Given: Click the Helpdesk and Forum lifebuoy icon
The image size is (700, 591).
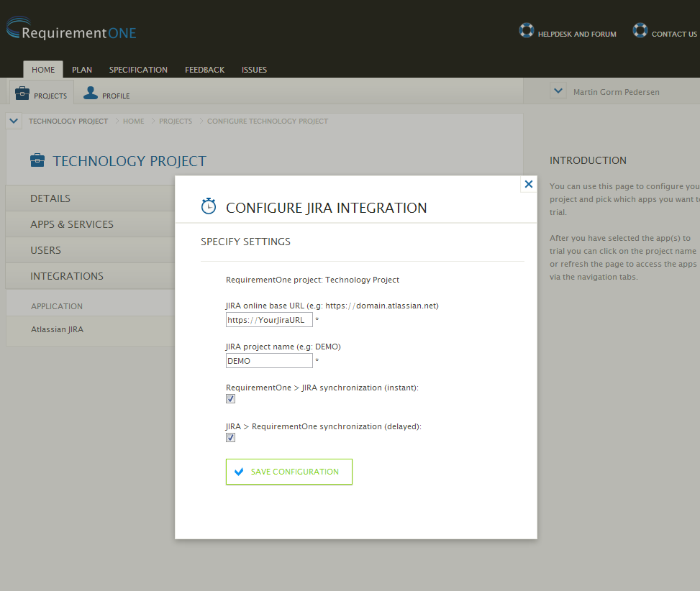Looking at the screenshot, I should pos(527,30).
